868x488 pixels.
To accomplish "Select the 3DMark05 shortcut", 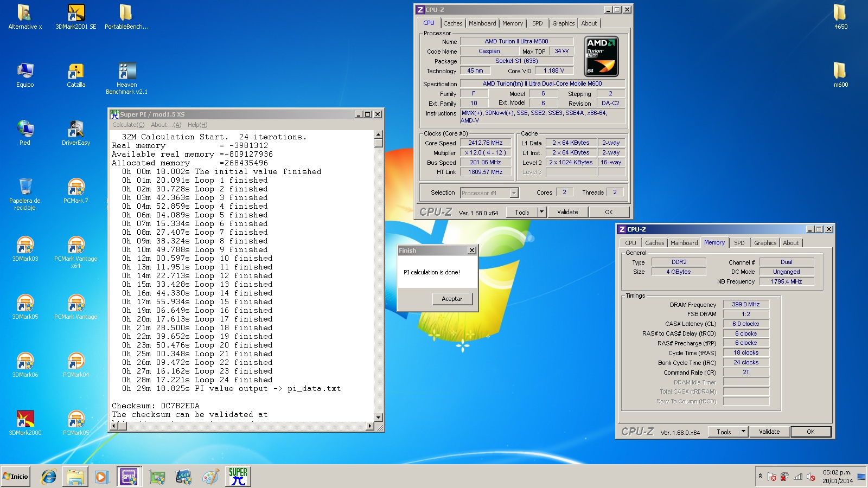I will (25, 307).
